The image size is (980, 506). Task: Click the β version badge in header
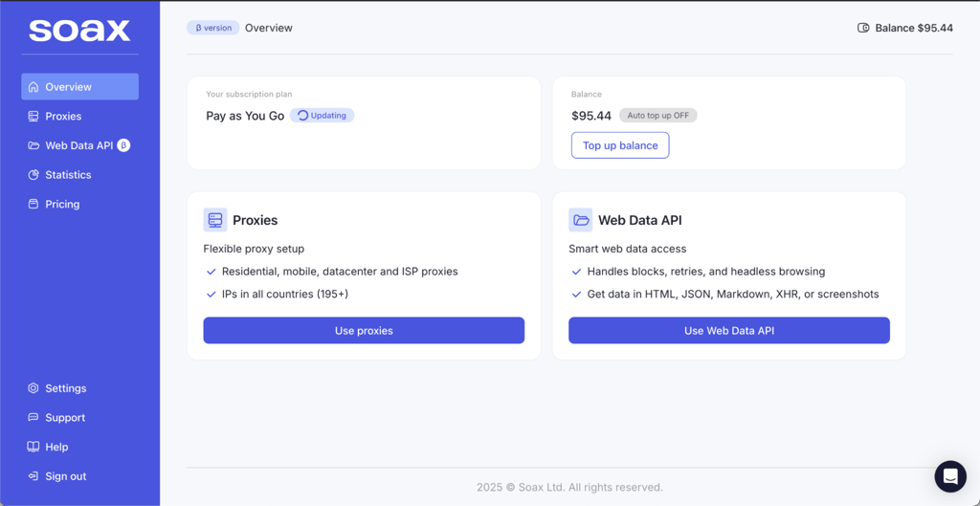(213, 28)
